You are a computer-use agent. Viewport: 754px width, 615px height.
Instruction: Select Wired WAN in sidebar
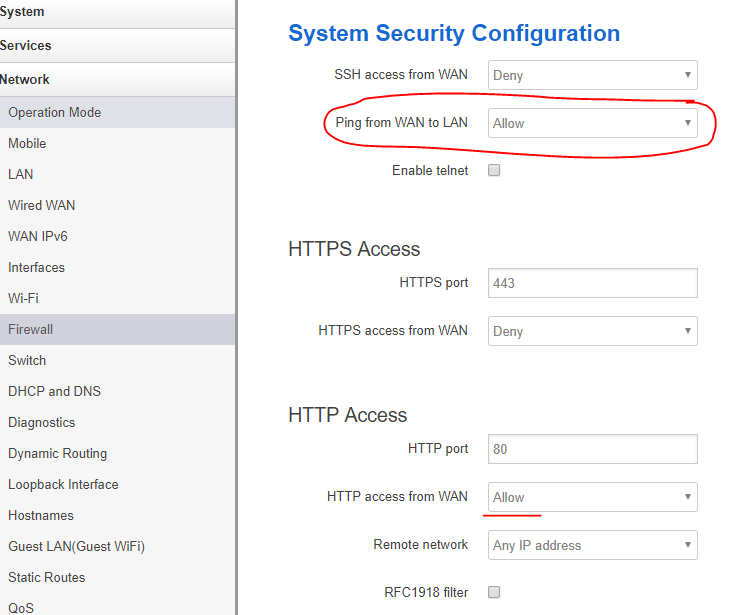[x=42, y=206]
